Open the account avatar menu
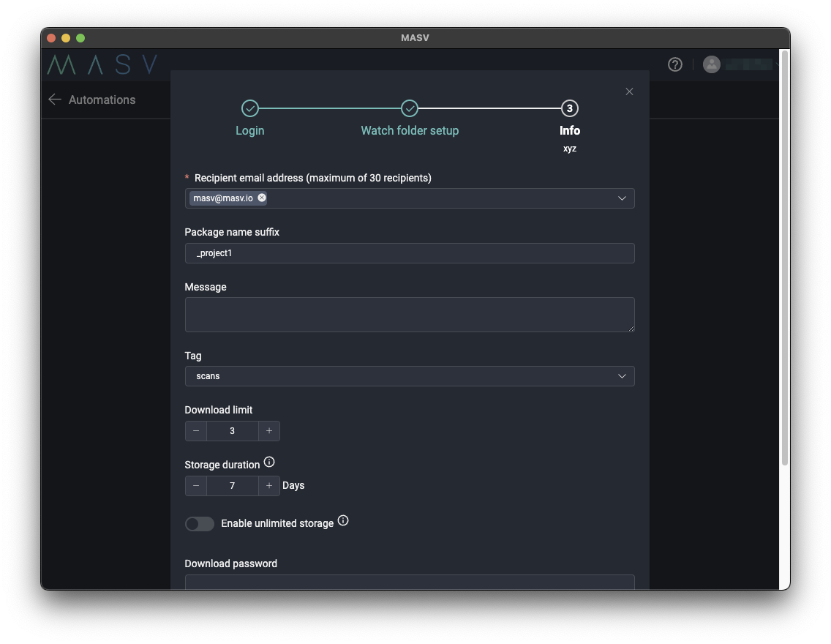The image size is (831, 644). point(712,64)
